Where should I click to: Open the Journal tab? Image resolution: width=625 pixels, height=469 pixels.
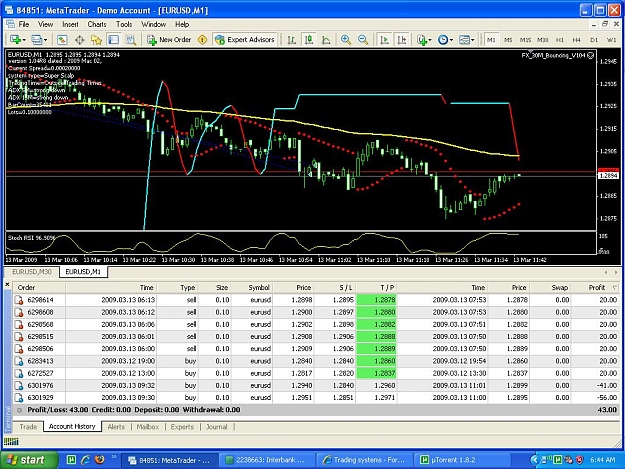coord(216,427)
